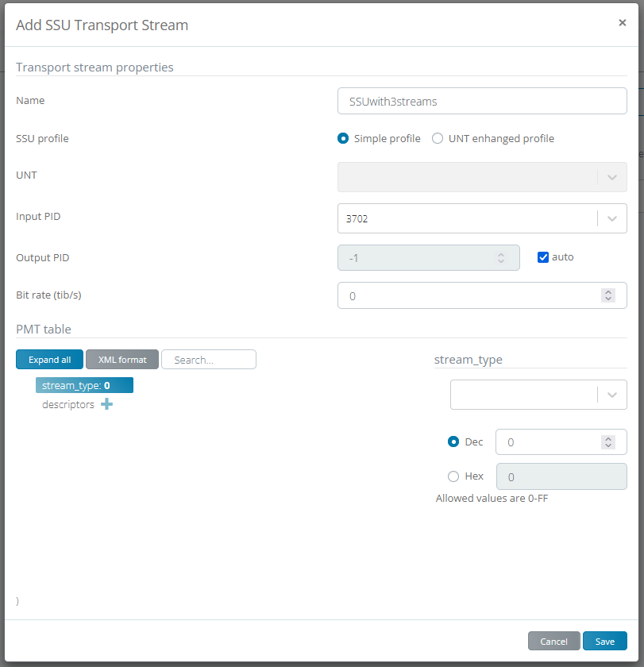This screenshot has width=644, height=667.
Task: Select the Simple profile radio button
Action: pyautogui.click(x=343, y=139)
